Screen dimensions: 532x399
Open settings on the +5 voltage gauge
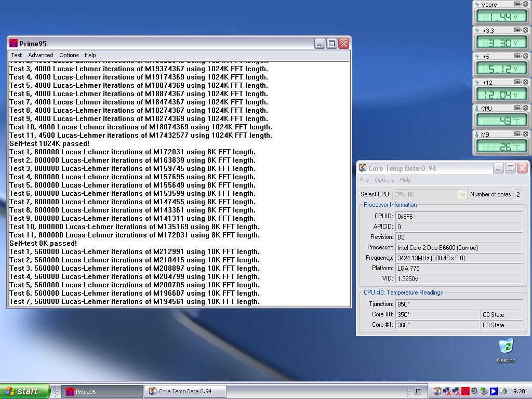[517, 56]
